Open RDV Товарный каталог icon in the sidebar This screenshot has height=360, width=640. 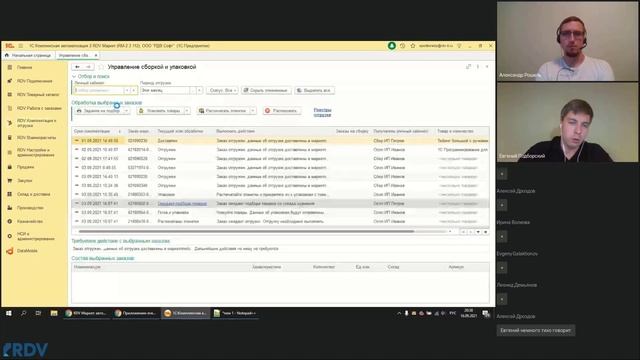pos(10,94)
